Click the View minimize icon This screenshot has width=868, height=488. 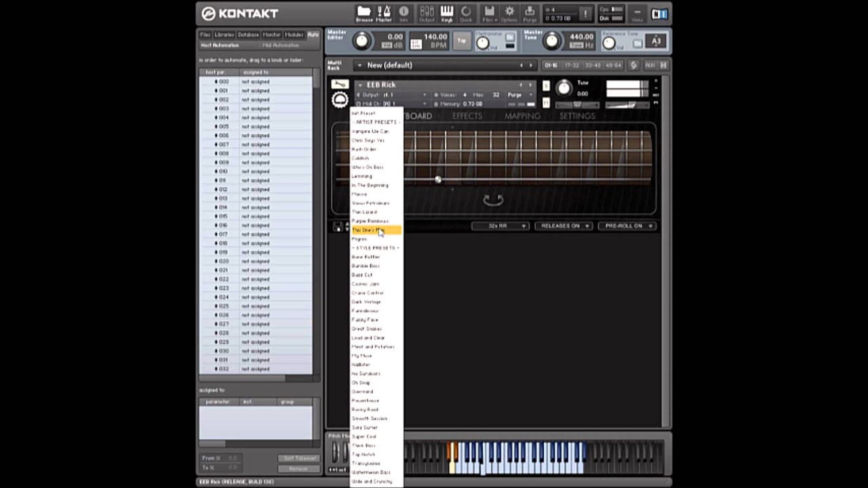[637, 14]
